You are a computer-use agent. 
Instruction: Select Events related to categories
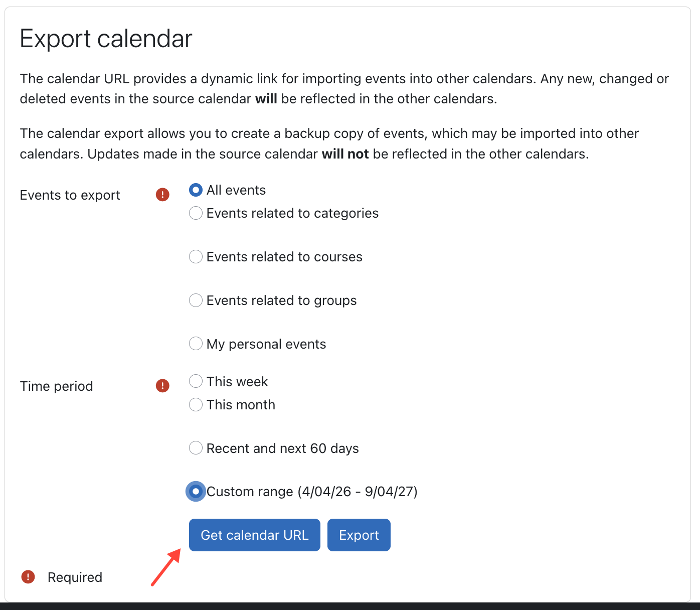tap(196, 213)
